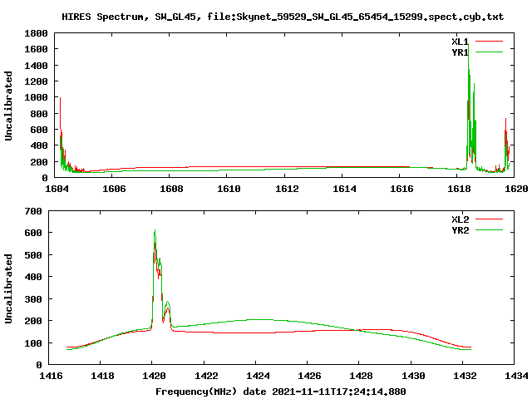The height and width of the screenshot is (399, 532).
Task: Click the Skynet_59529_SW_GL45 file name in title
Action: tap(370, 17)
